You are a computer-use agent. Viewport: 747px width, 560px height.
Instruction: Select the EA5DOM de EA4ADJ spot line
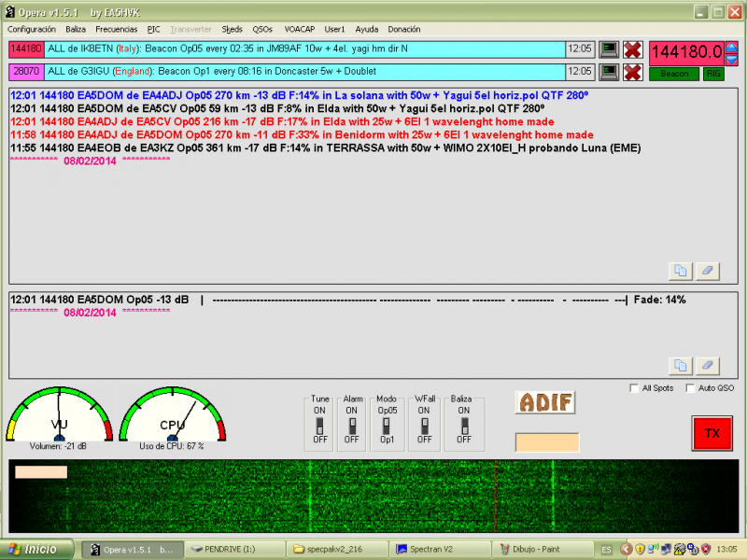click(299, 95)
